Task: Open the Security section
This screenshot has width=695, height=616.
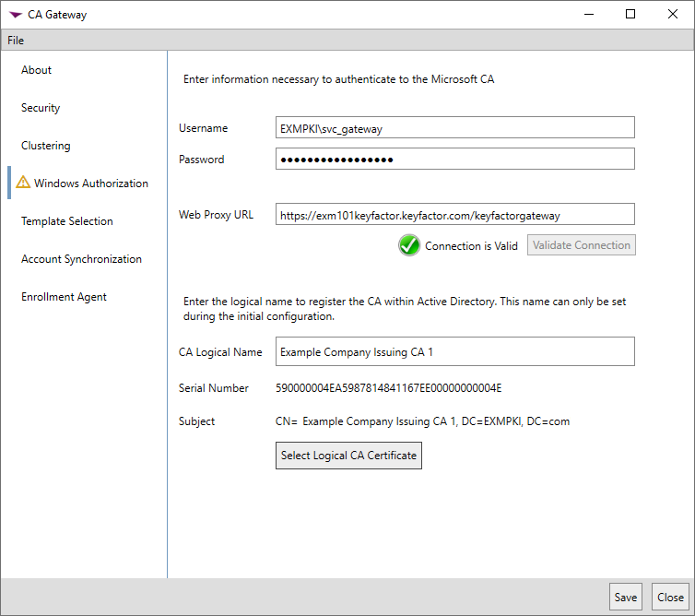Action: (x=41, y=108)
